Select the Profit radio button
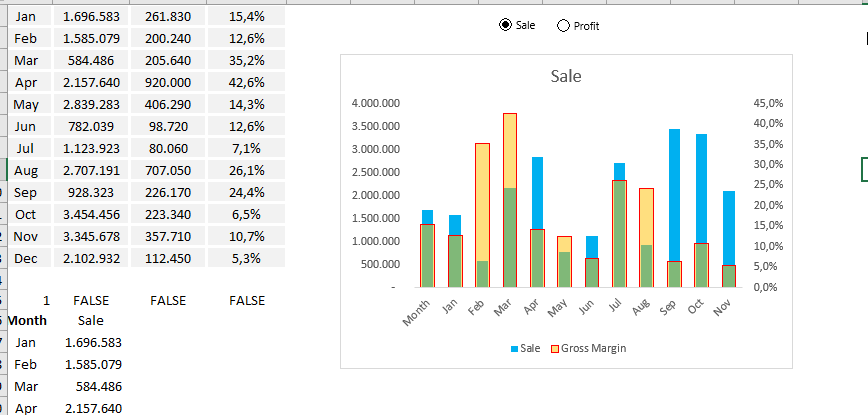This screenshot has width=868, height=415. tap(562, 26)
